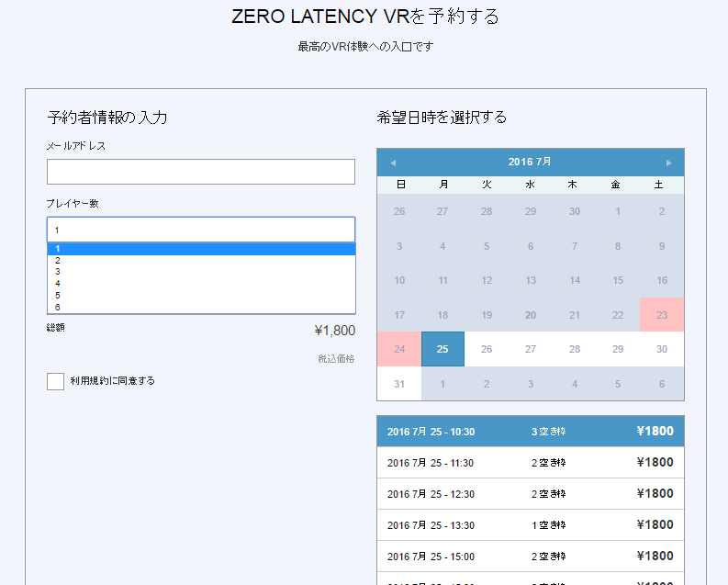Image resolution: width=728 pixels, height=585 pixels.
Task: Click greyed-out date 20 in calendar
Action: (x=531, y=315)
